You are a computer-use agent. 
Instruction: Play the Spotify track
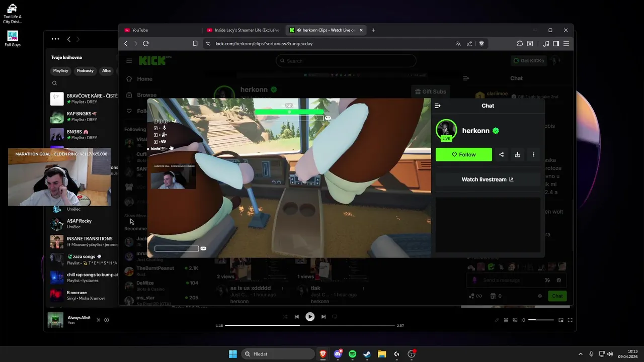pyautogui.click(x=310, y=317)
